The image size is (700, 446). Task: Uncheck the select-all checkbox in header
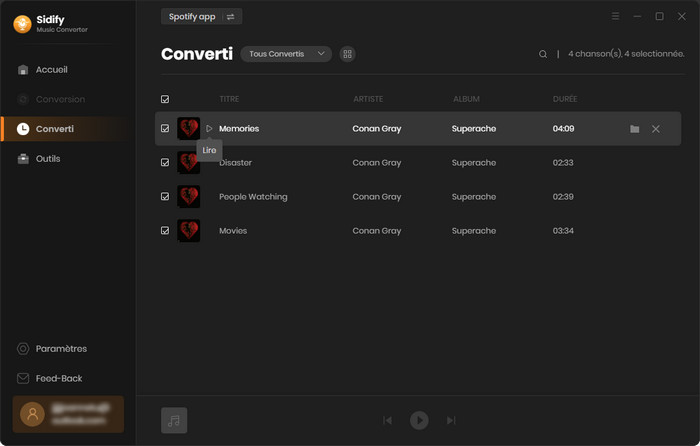(x=165, y=99)
